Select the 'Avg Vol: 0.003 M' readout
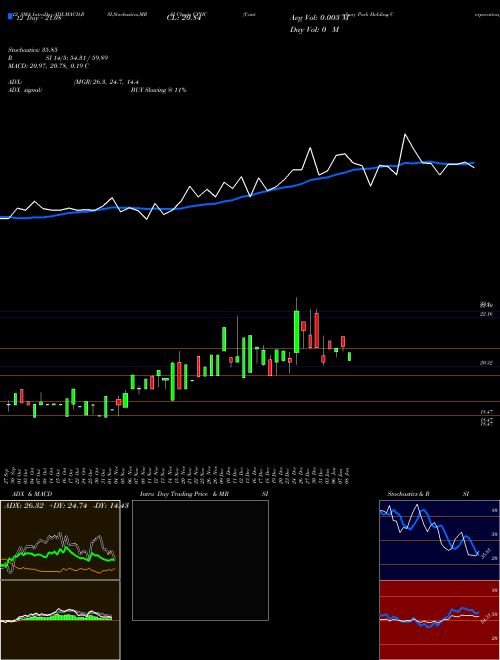This screenshot has height=660, width=500. 319,18
